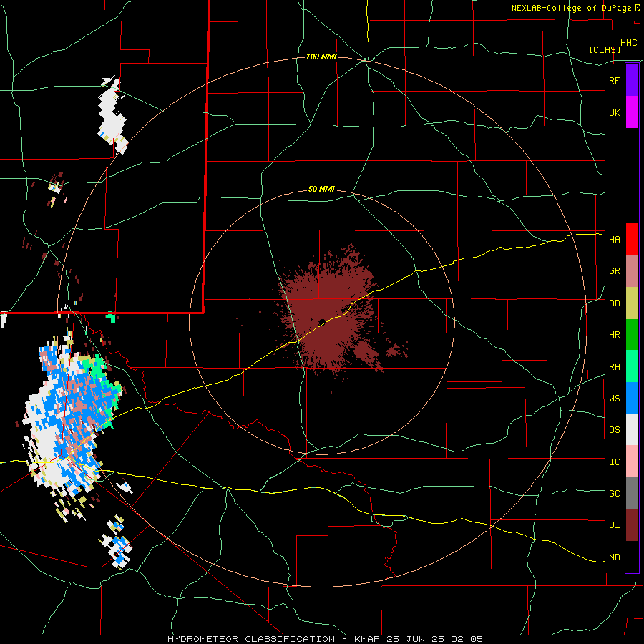Viewport: 644px width, 644px height.
Task: Click the IC legend label
Action: point(614,462)
